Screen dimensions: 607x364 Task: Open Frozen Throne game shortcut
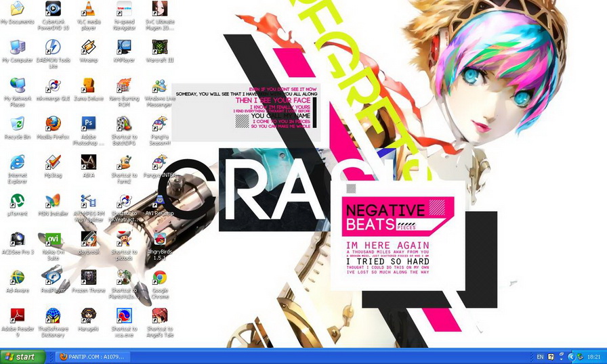(89, 277)
